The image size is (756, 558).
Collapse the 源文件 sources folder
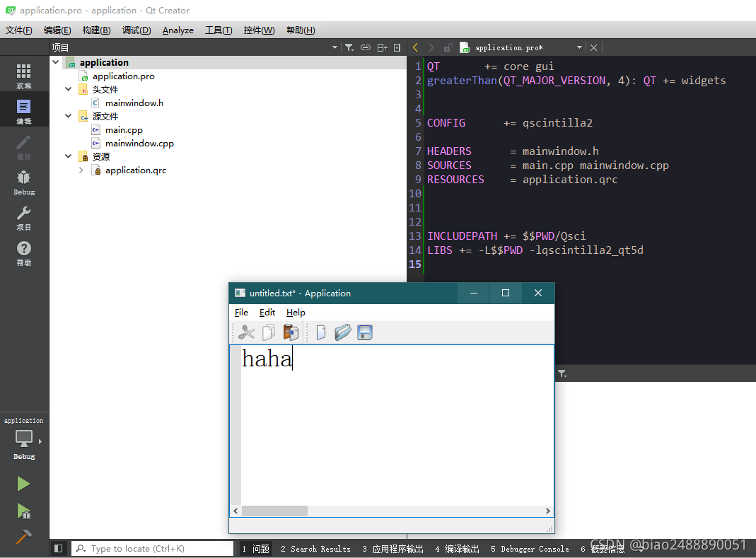(x=69, y=116)
